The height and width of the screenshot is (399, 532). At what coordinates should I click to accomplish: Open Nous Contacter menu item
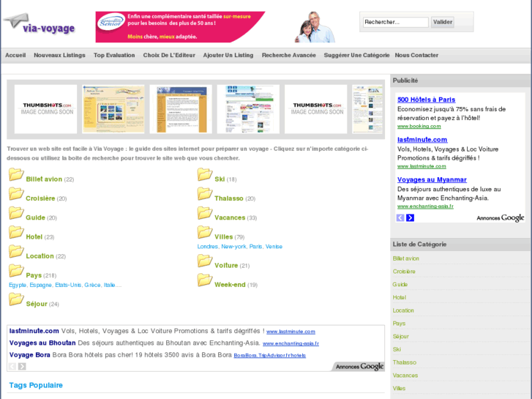click(x=416, y=56)
